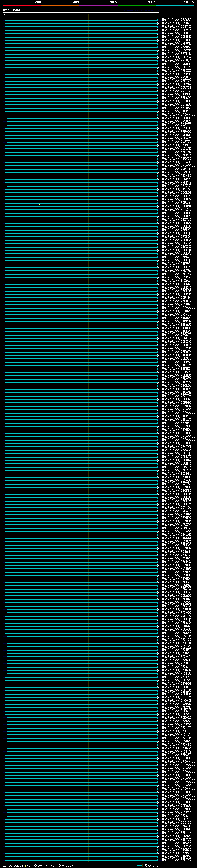Select hit label UniRef100_A2QZG8

click(x=176, y=606)
